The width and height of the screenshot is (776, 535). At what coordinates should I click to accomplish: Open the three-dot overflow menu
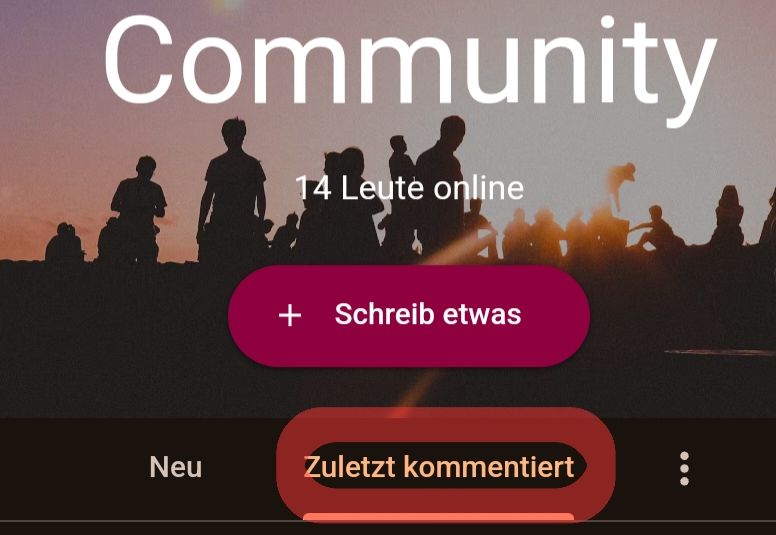[684, 468]
